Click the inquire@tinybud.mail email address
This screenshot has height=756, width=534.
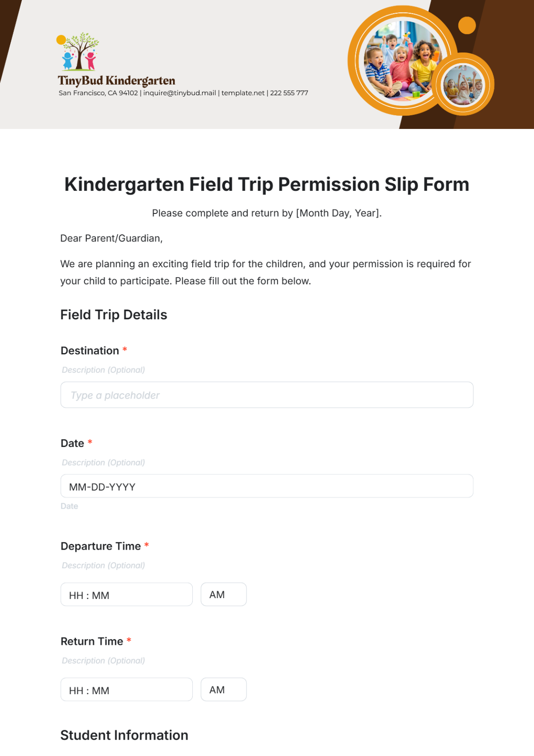[x=179, y=93]
